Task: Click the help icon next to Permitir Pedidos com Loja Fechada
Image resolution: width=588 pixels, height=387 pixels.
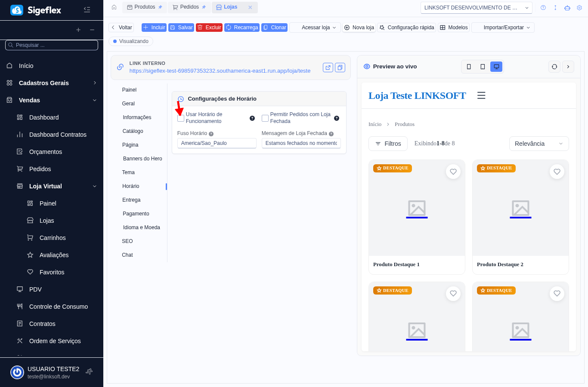Action: click(x=337, y=118)
